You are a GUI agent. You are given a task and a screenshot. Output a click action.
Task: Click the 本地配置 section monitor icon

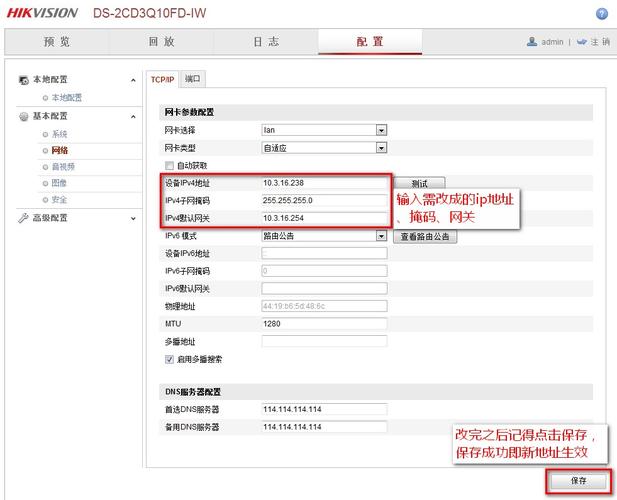coord(24,80)
